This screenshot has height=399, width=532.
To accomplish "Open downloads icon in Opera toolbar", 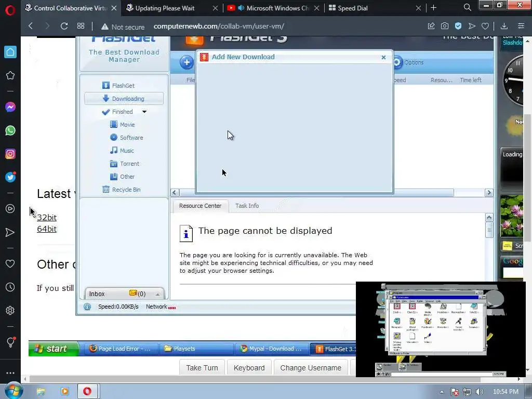I will click(504, 26).
